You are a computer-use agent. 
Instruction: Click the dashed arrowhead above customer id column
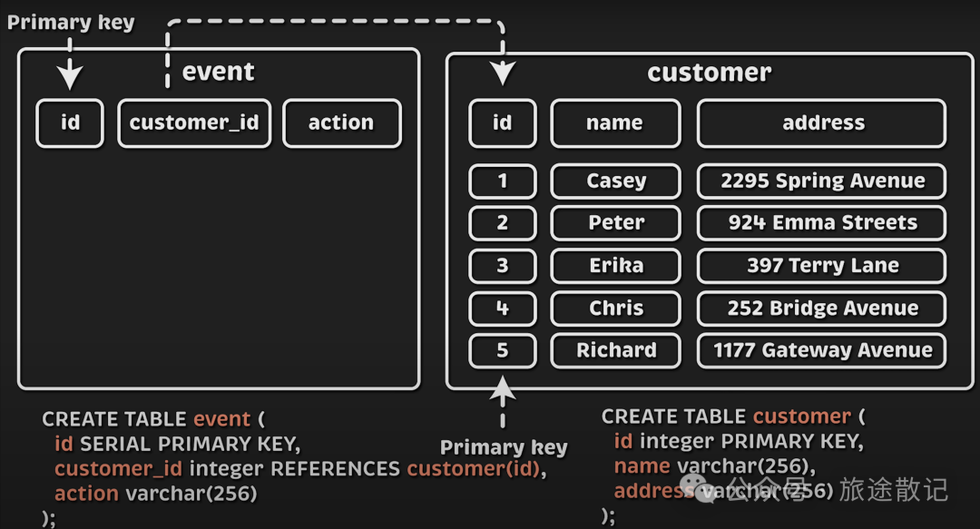(503, 73)
